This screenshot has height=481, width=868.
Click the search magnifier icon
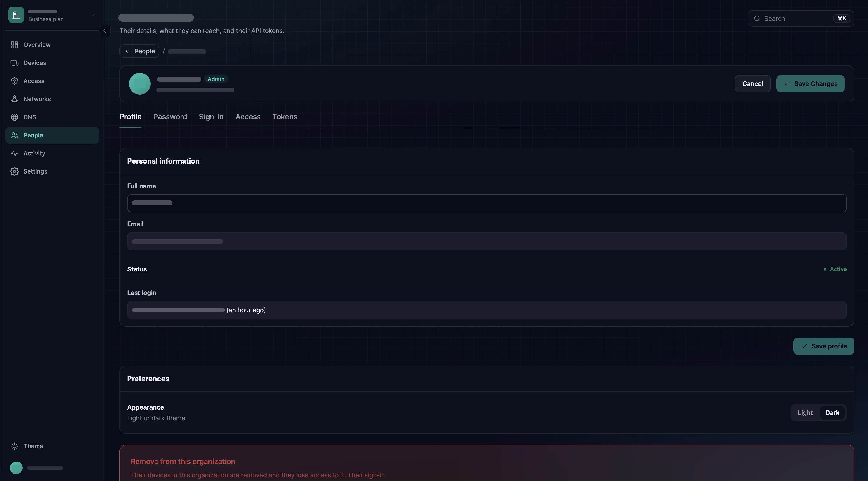point(757,19)
